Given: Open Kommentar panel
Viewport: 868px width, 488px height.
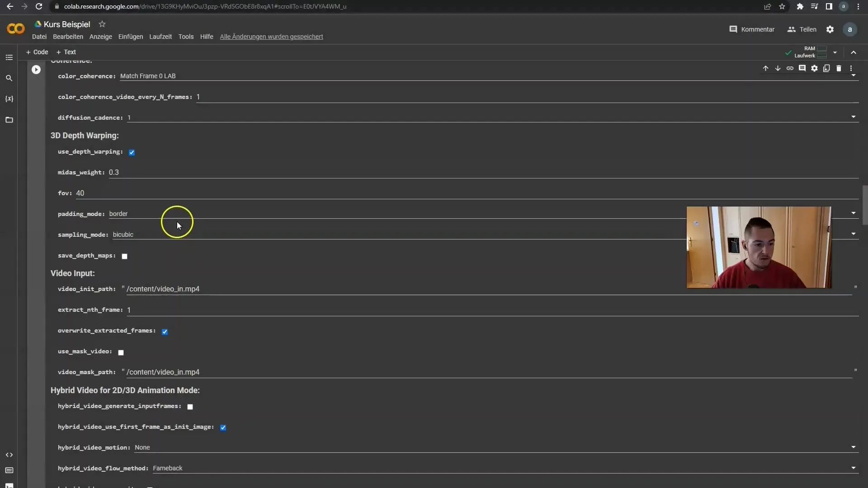Looking at the screenshot, I should coord(752,29).
